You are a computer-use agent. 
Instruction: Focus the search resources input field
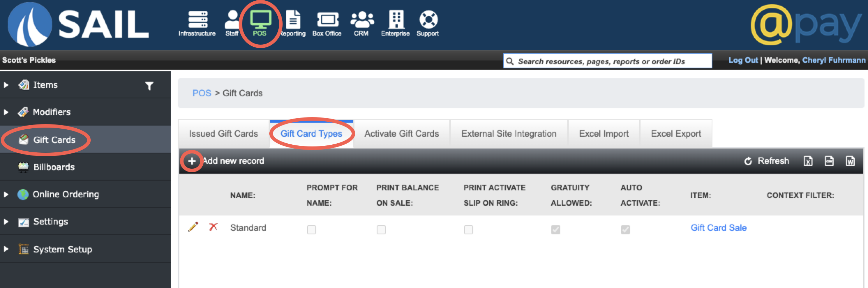coord(607,61)
